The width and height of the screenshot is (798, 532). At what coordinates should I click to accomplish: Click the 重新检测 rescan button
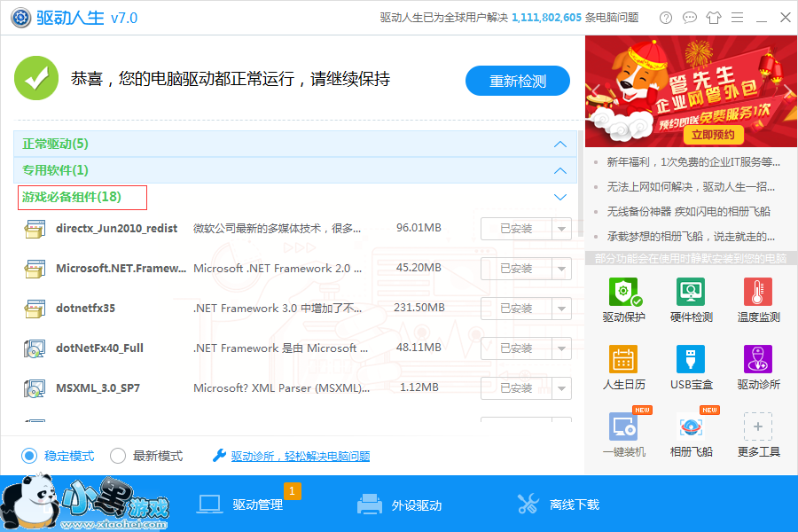coord(518,81)
